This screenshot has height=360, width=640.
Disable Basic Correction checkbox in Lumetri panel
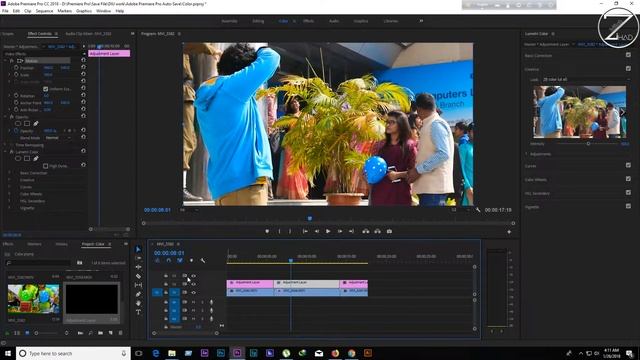click(x=628, y=55)
